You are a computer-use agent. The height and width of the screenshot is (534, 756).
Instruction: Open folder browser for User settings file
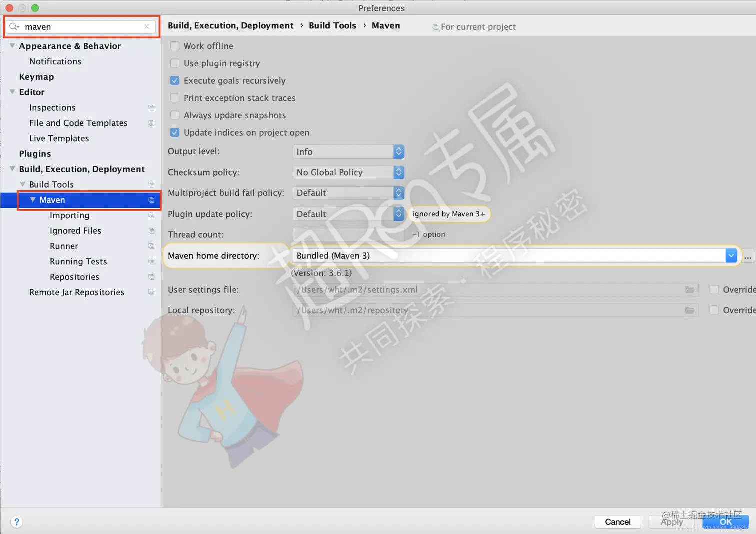690,290
